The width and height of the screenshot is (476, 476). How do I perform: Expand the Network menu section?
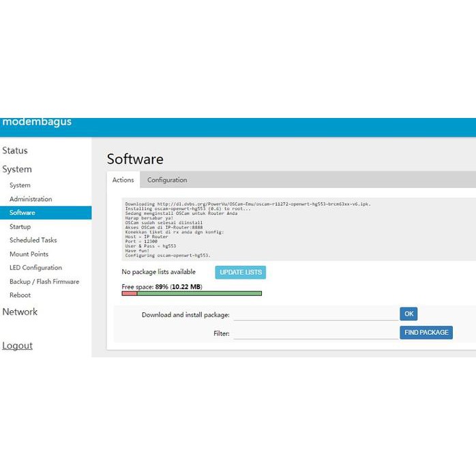(20, 312)
